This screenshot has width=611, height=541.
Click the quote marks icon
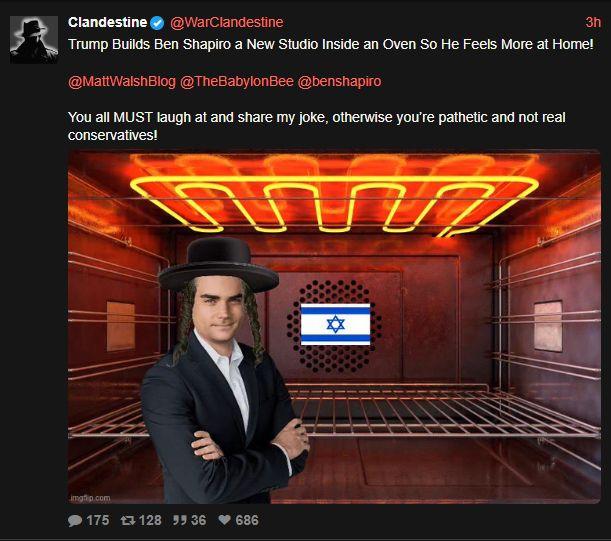point(180,520)
